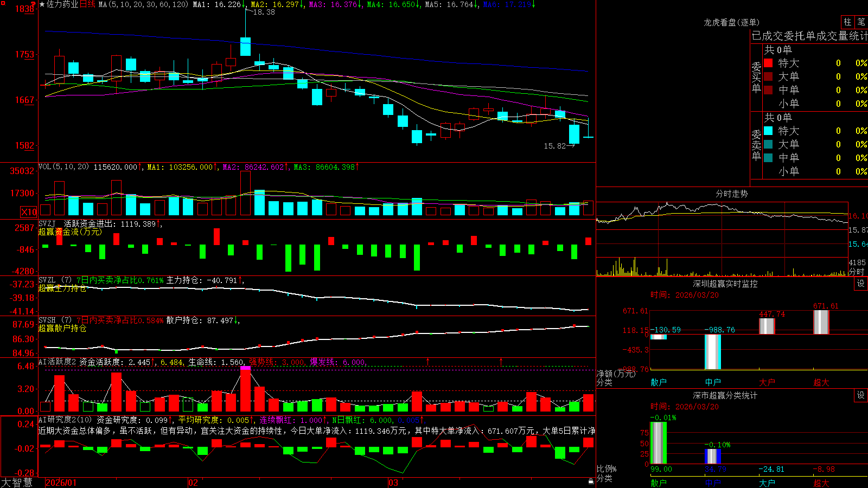Click the 深圳超赢实时监控 panel header
Image resolution: width=868 pixels, height=488 pixels.
[725, 284]
